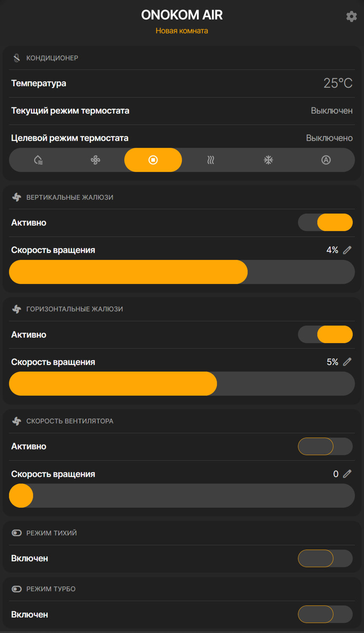The image size is (364, 633).
Task: Edit fan speed value via pencil icon
Action: [x=347, y=474]
